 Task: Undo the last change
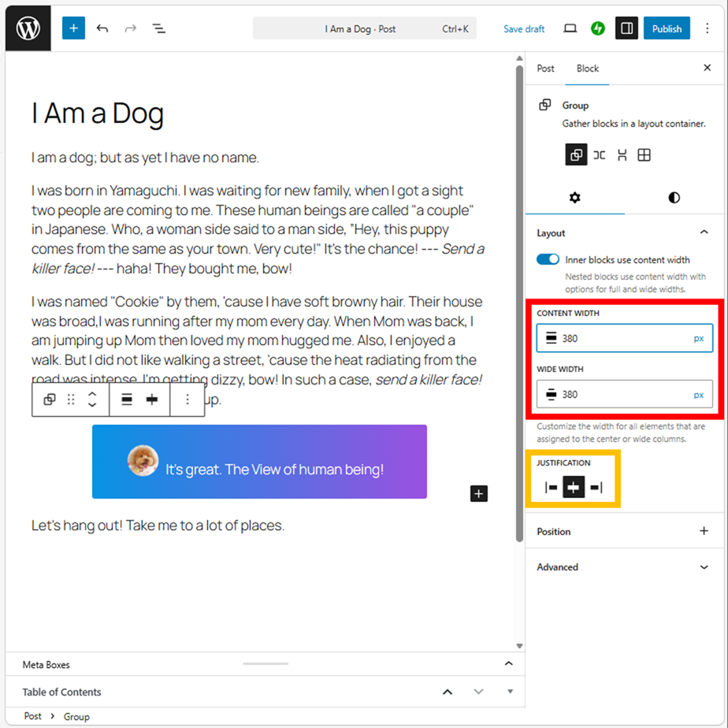[x=102, y=28]
